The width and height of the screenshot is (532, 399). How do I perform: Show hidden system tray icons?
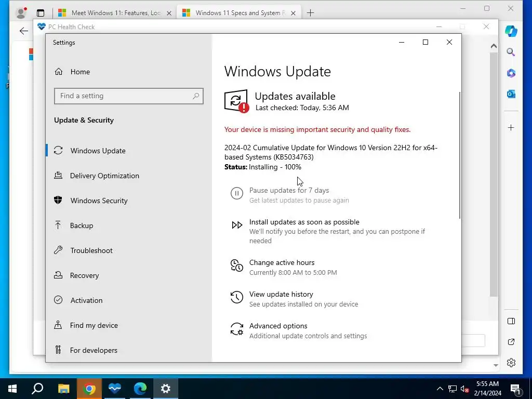[x=440, y=389]
